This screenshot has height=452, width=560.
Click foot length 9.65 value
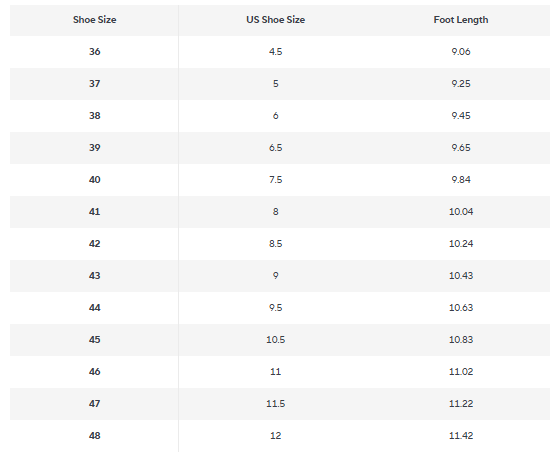[x=461, y=147]
